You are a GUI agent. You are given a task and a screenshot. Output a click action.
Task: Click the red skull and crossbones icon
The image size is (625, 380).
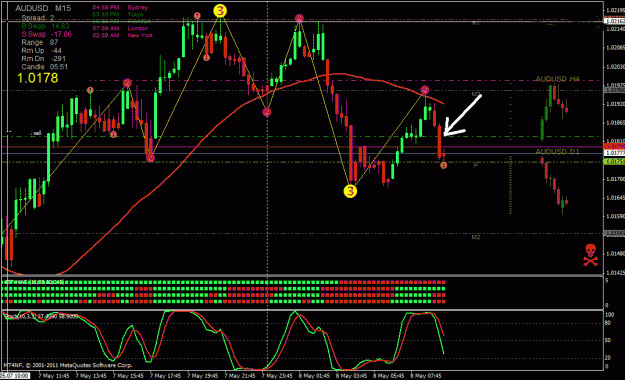pos(590,255)
